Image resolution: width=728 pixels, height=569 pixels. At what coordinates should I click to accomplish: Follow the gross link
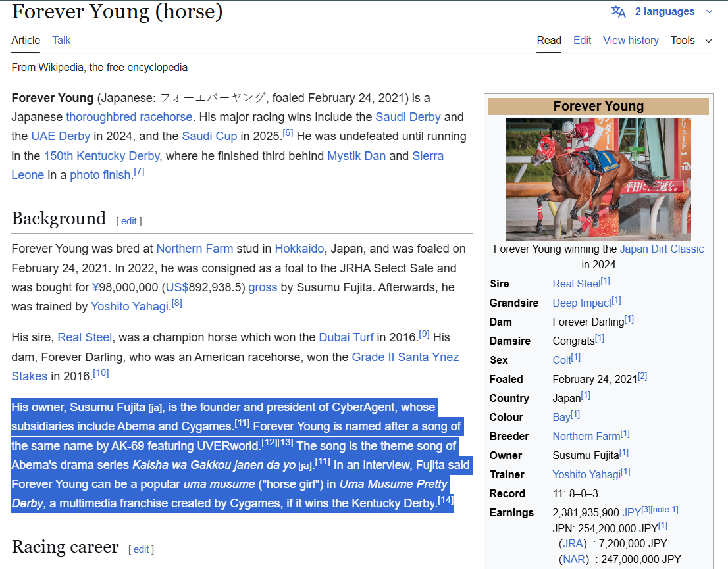pyautogui.click(x=263, y=287)
